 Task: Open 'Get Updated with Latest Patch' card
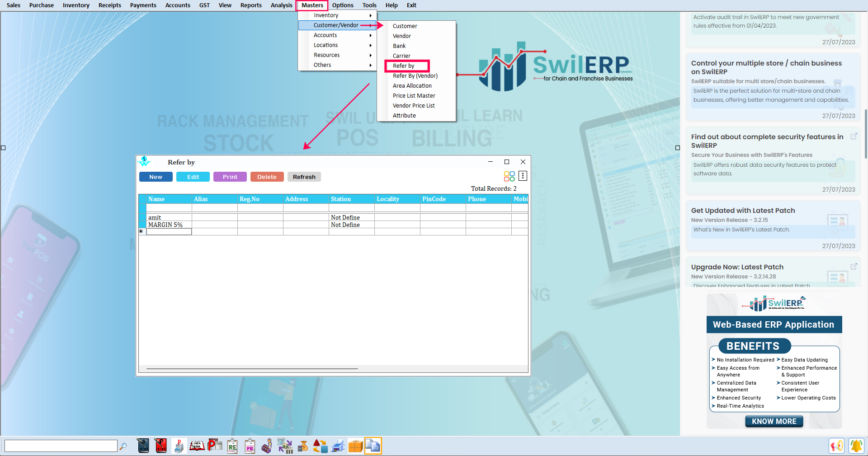[773, 225]
